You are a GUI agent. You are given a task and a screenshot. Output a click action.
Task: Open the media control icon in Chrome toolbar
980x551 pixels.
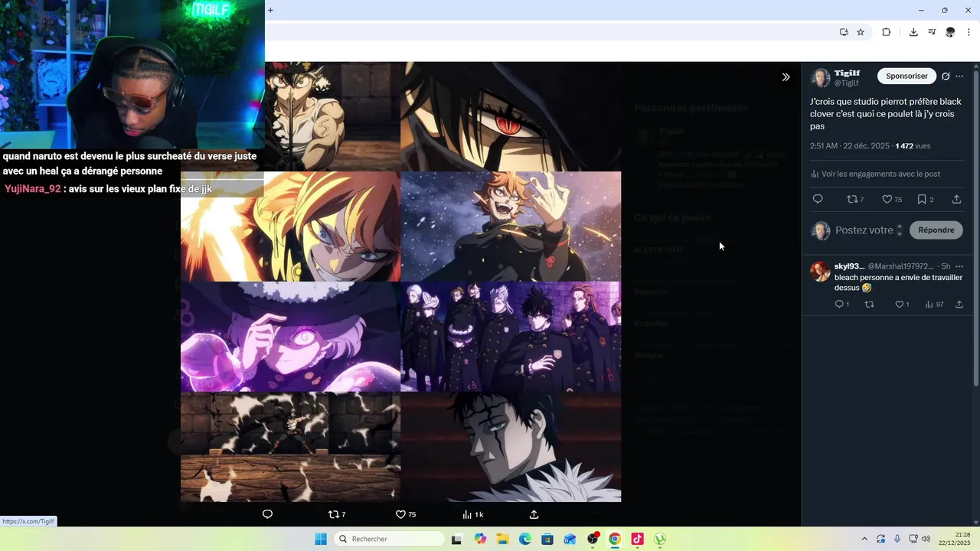tap(932, 32)
